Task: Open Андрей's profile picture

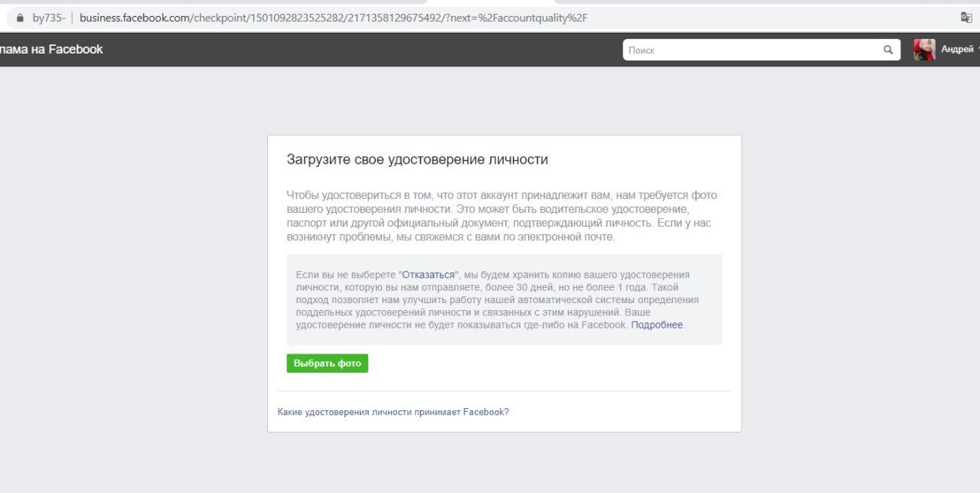Action: (924, 50)
